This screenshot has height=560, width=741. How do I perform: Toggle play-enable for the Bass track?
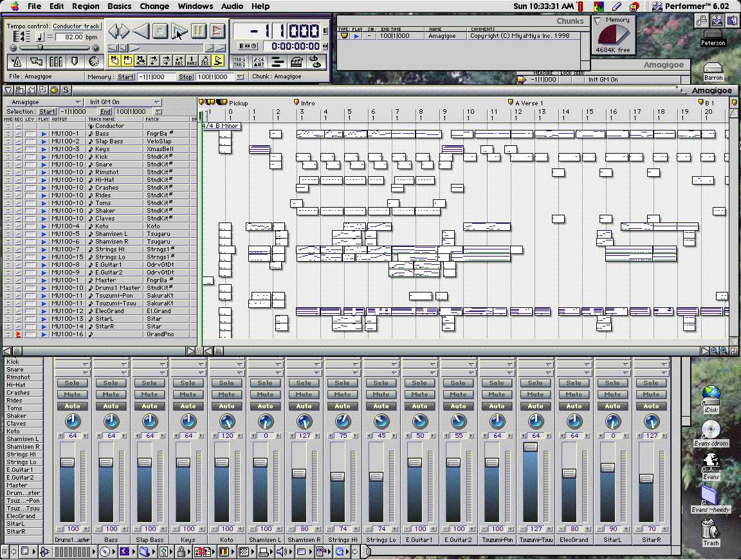tap(44, 134)
